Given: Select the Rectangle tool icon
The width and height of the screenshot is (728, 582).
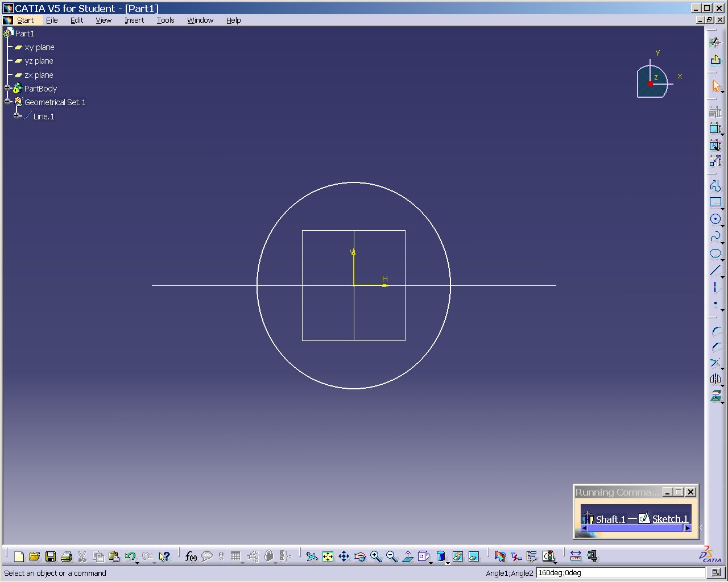Looking at the screenshot, I should click(715, 202).
